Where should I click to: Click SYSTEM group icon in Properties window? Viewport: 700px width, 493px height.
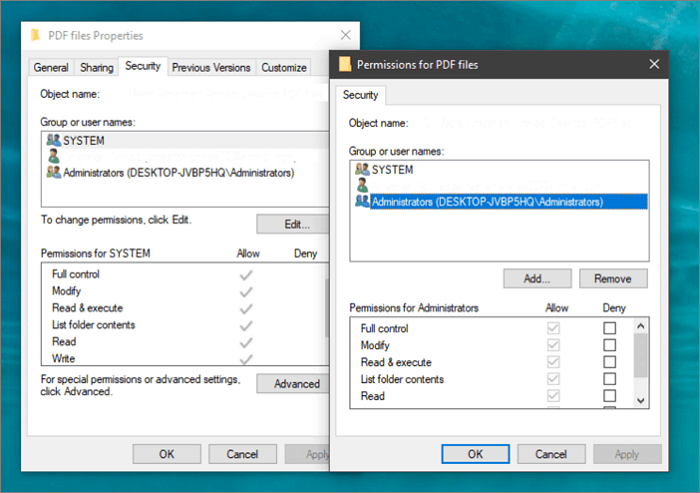[54, 141]
